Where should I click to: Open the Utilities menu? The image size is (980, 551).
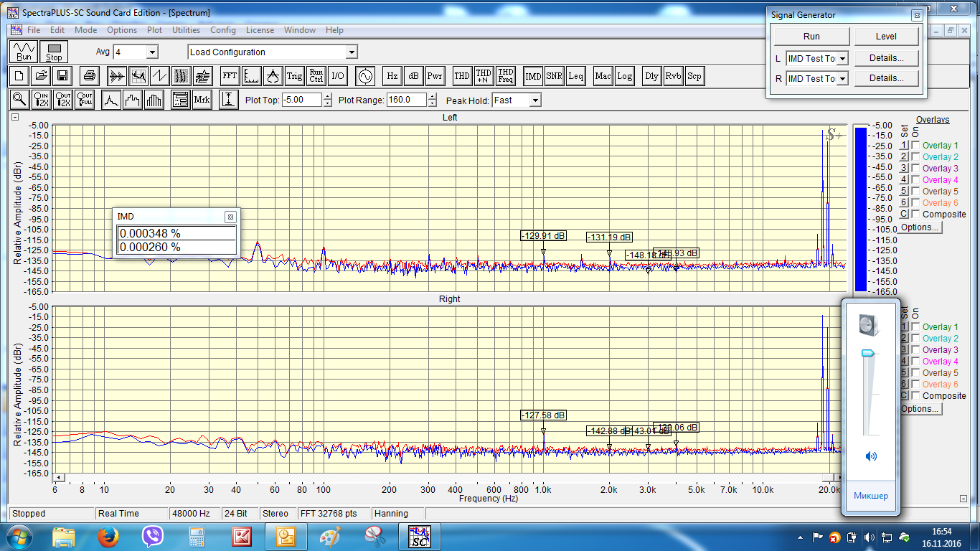click(x=186, y=30)
